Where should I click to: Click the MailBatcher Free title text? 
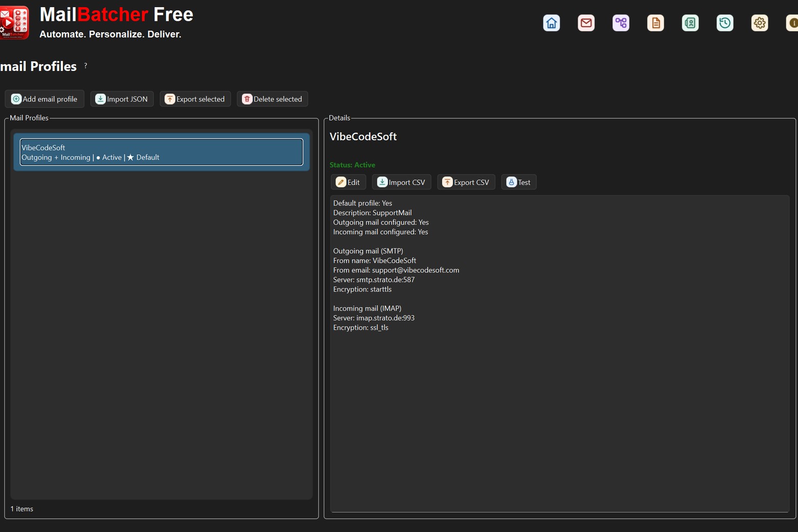[117, 14]
